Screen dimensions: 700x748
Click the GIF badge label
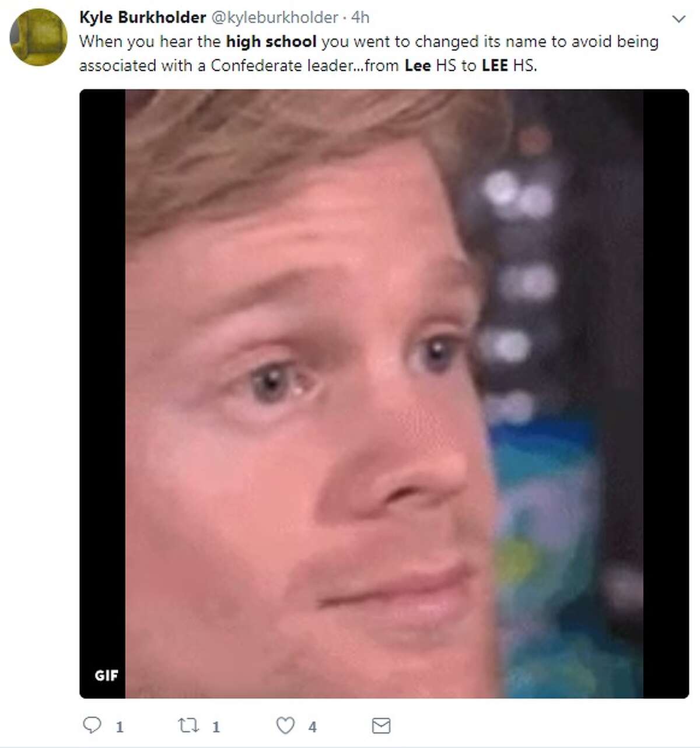106,675
